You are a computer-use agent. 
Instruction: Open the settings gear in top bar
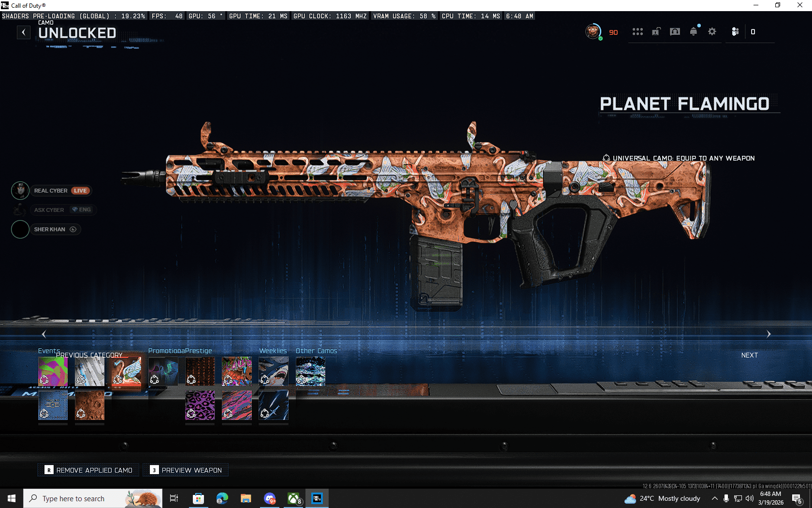[712, 32]
